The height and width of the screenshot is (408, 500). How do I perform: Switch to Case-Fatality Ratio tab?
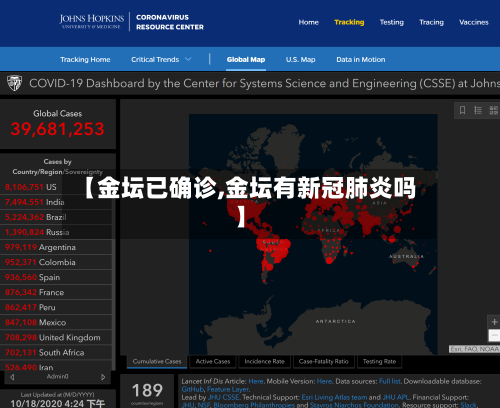pos(323,362)
